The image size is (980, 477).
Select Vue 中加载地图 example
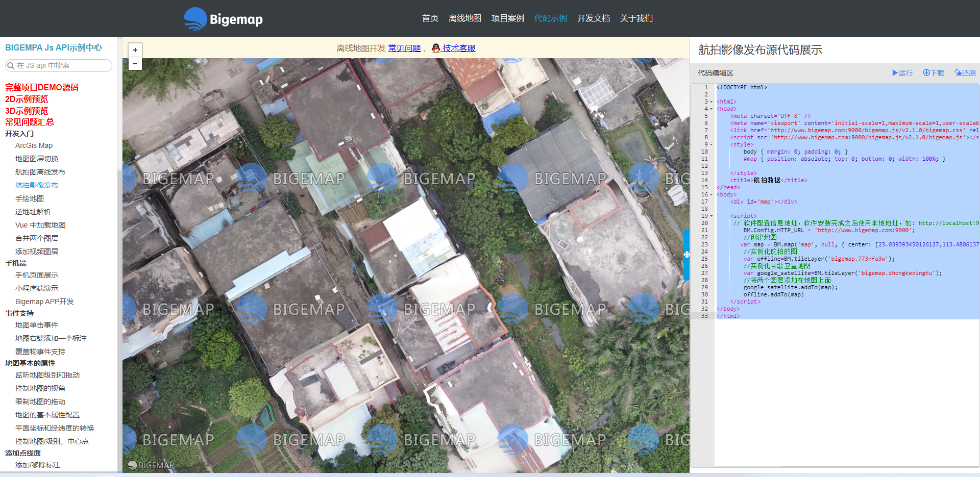coord(40,225)
